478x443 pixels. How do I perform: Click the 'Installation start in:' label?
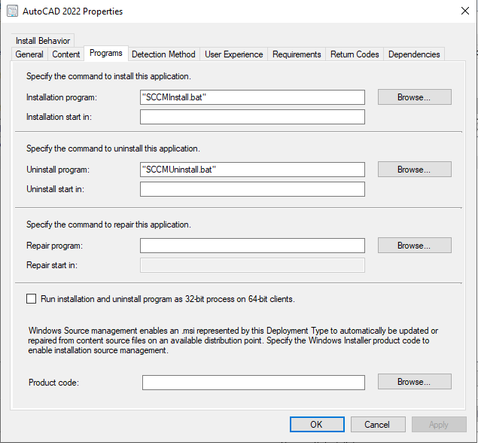(59, 117)
